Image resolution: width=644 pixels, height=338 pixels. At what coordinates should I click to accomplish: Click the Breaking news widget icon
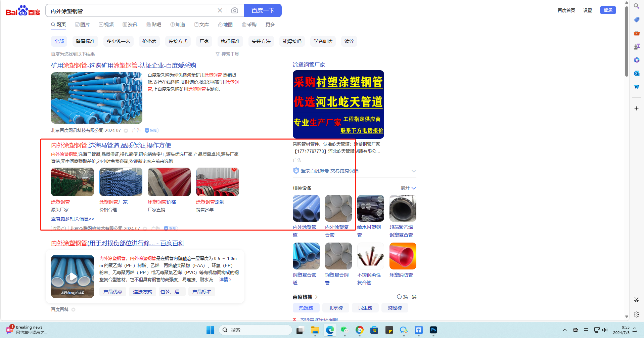pyautogui.click(x=9, y=330)
